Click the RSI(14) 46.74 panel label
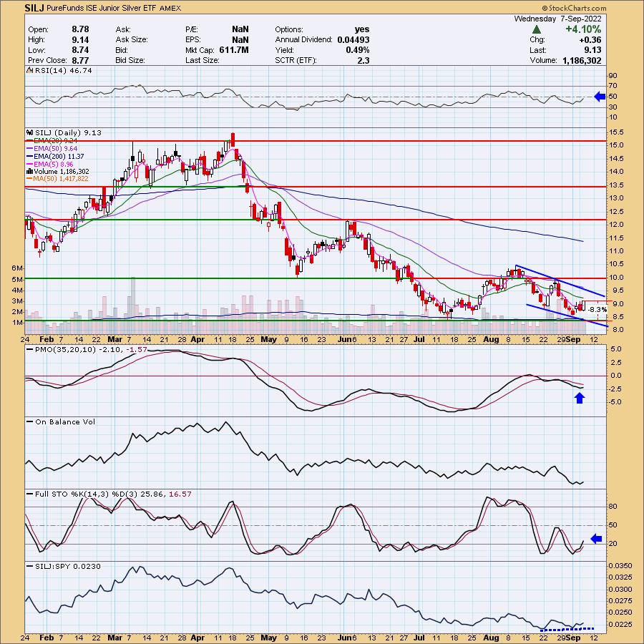Viewport: 644px width, 644px height. coord(63,70)
